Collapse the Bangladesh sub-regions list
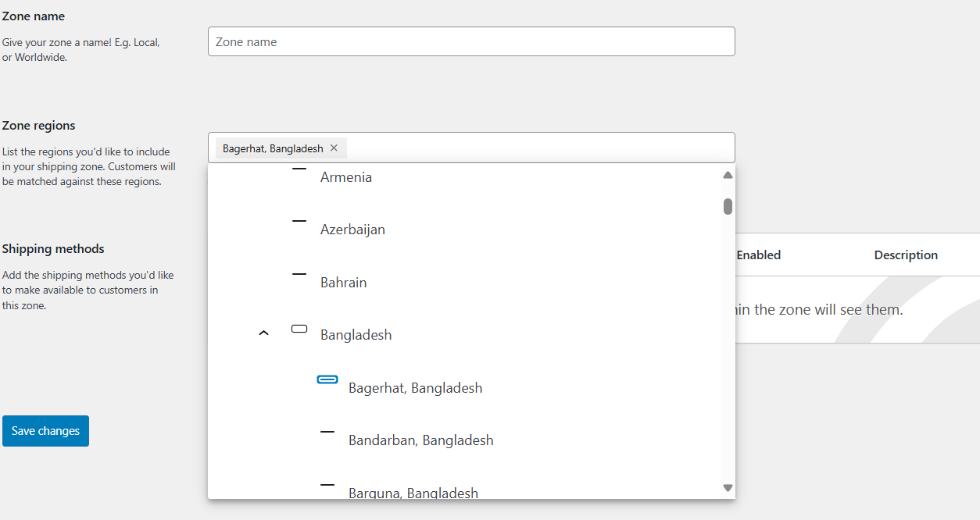980x520 pixels. [263, 333]
